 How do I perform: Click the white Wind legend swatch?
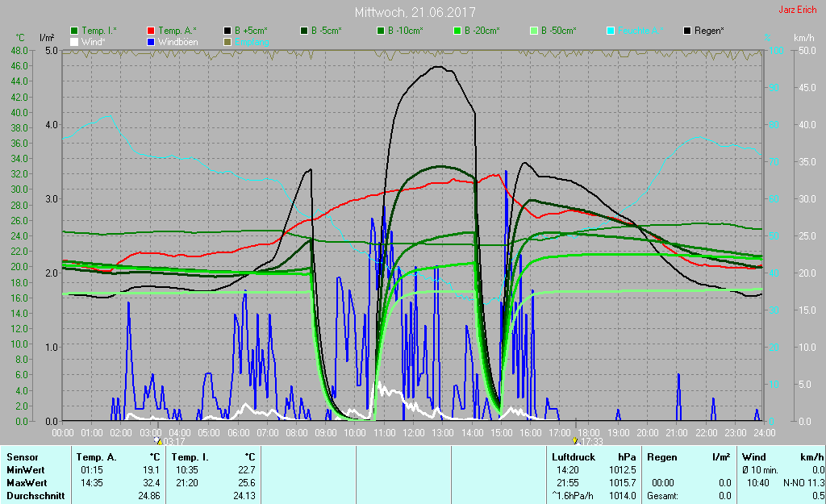pos(74,42)
